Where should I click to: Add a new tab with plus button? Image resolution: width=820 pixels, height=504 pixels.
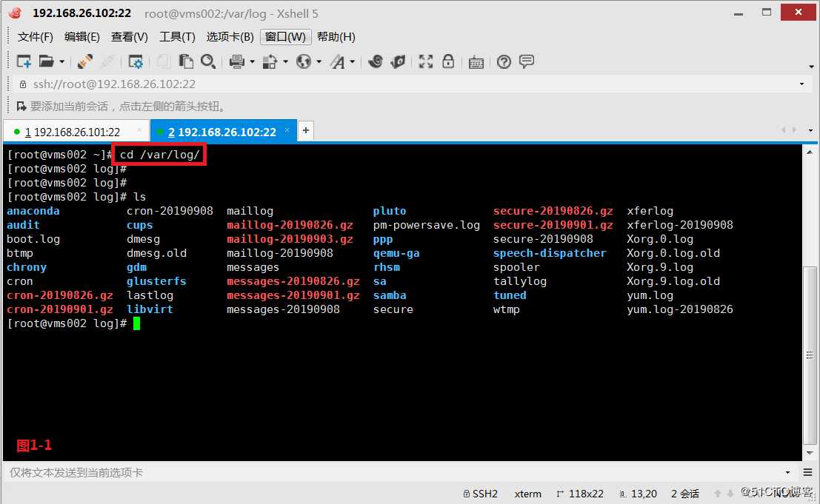[x=306, y=130]
